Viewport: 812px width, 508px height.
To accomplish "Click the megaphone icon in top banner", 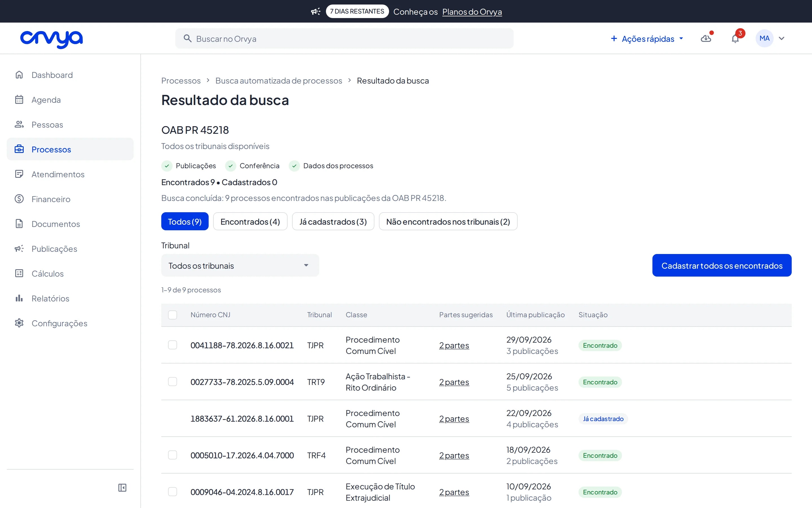I will (315, 11).
